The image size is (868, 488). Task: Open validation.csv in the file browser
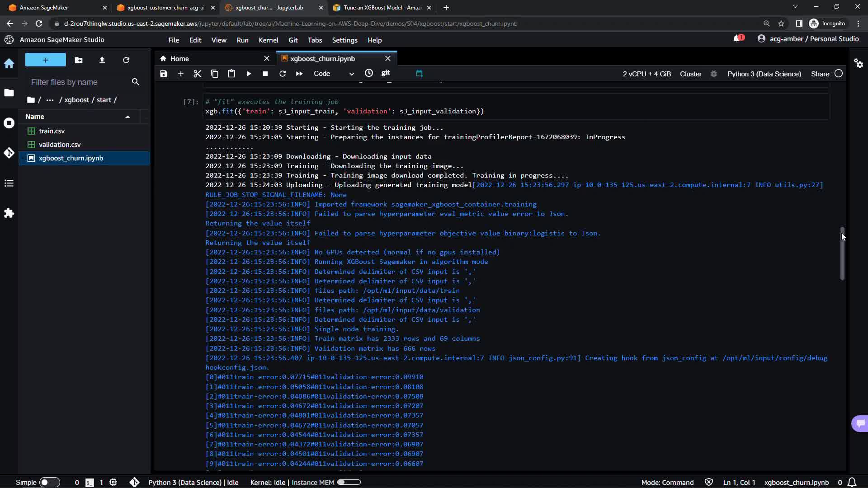click(60, 145)
